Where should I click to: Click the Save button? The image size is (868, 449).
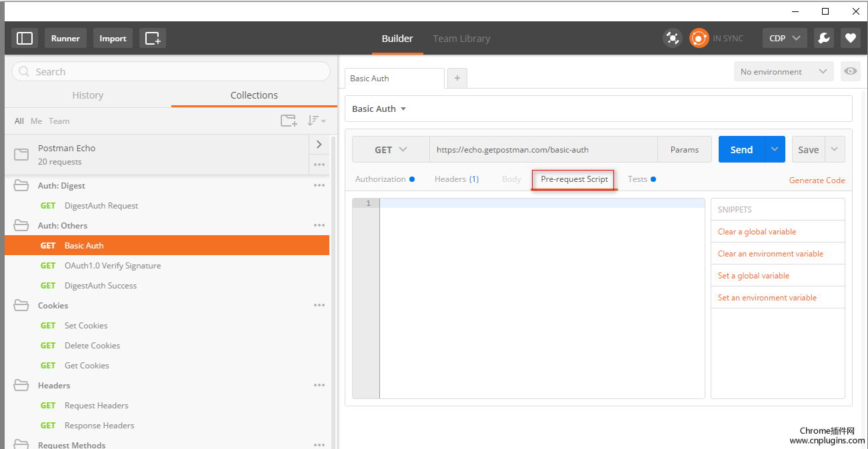click(x=809, y=149)
